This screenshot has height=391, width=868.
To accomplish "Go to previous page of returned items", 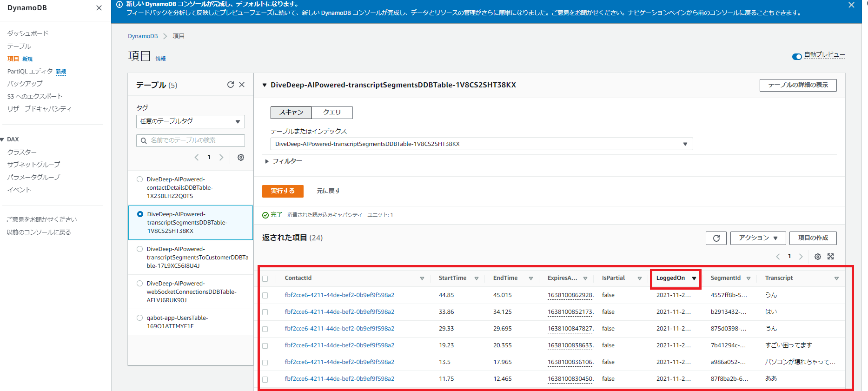I will 778,257.
